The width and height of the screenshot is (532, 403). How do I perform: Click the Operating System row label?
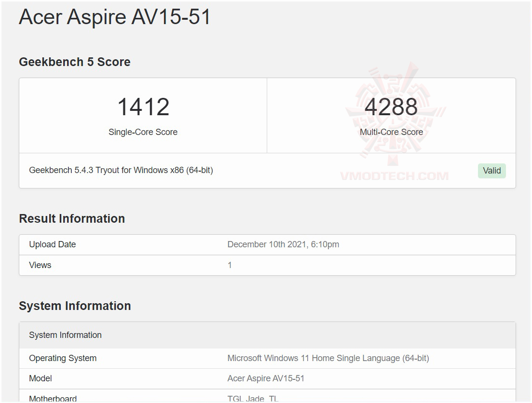tap(63, 358)
